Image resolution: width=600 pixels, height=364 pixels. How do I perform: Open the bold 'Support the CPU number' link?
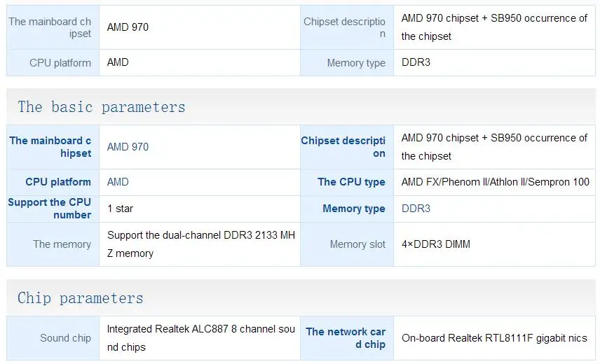[50, 209]
